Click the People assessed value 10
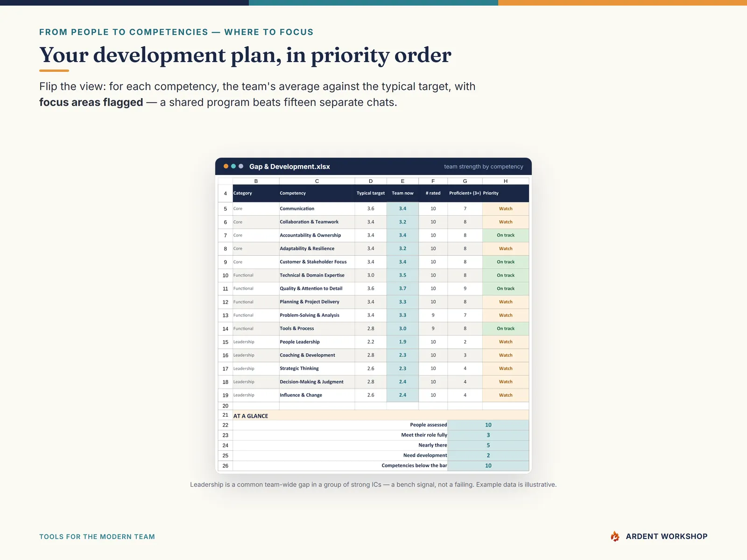 coord(488,425)
